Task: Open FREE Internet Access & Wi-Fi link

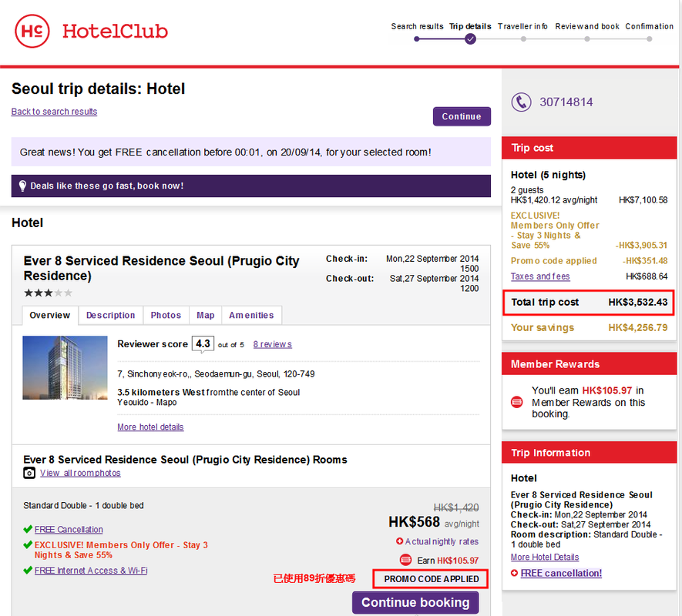Action: (91, 571)
